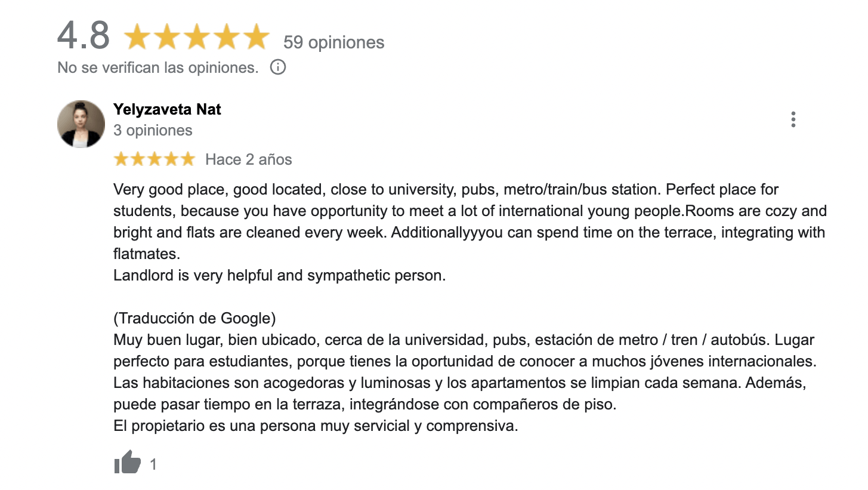This screenshot has height=490, width=868.
Task: Click the middle star of the overall rating
Action: (197, 38)
